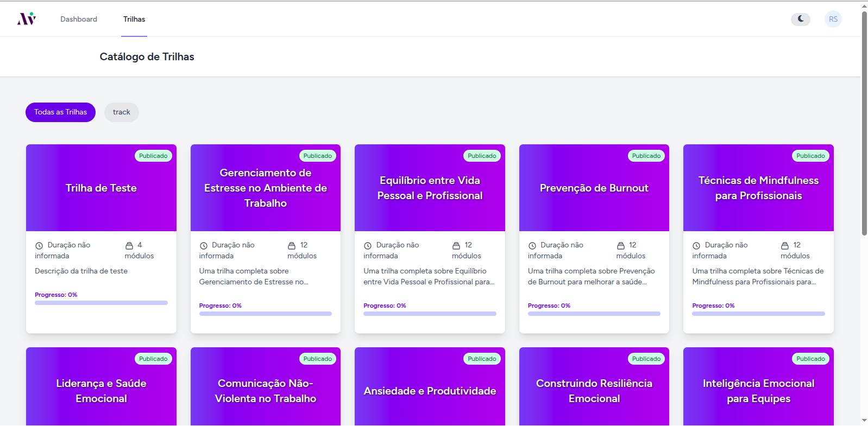Open Comunicação Não-Violenta no Trabalho trail
The height and width of the screenshot is (426, 868).
(266, 386)
